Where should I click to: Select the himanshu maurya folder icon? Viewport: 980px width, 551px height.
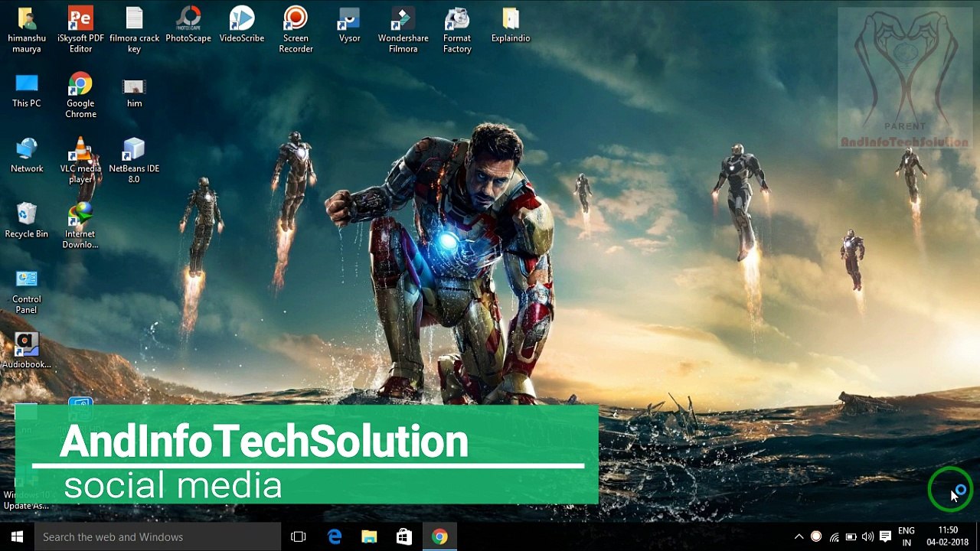tap(27, 30)
